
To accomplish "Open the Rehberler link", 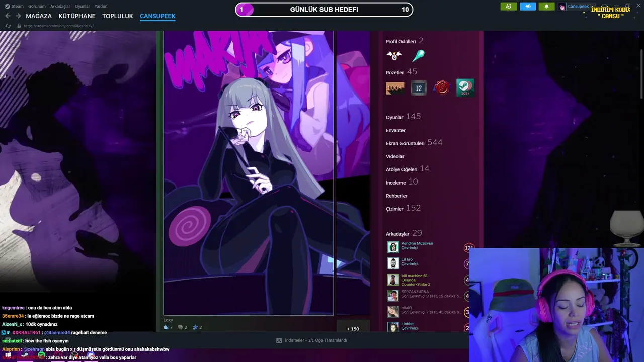I will pos(396,196).
